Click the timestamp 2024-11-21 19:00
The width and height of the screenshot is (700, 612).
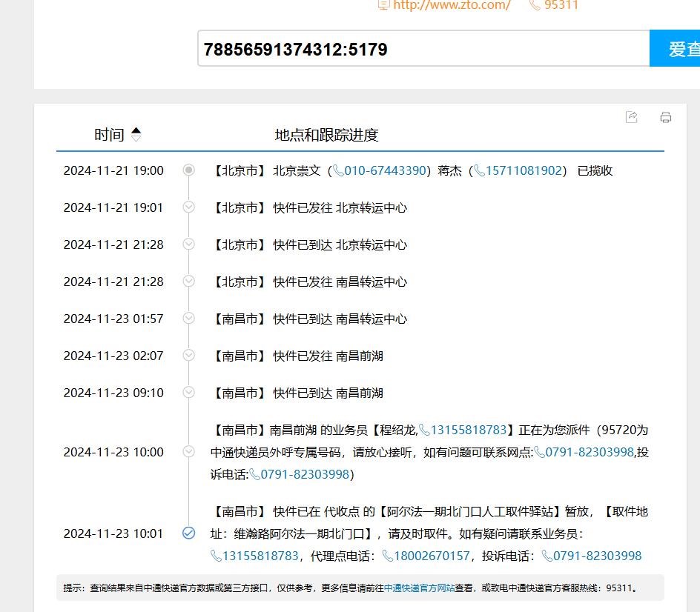tap(113, 170)
